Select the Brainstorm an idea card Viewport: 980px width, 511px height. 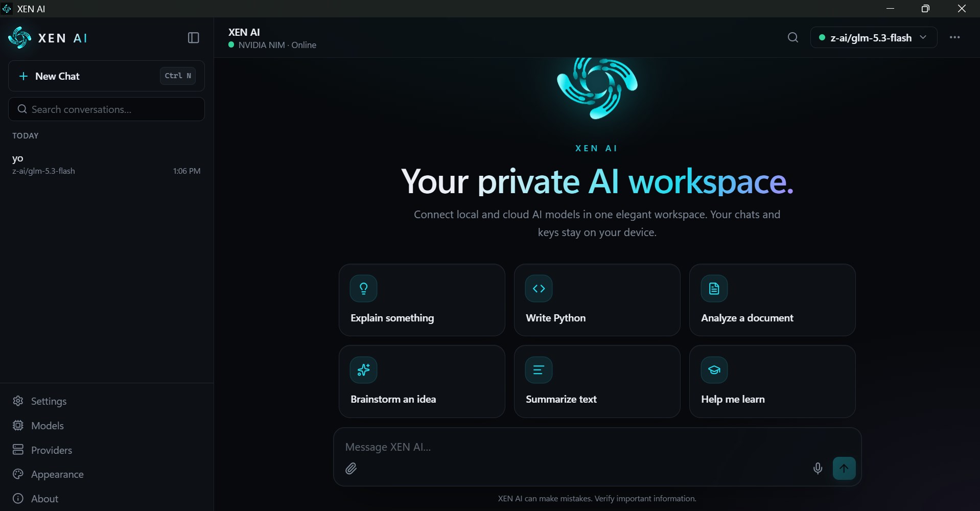(422, 382)
